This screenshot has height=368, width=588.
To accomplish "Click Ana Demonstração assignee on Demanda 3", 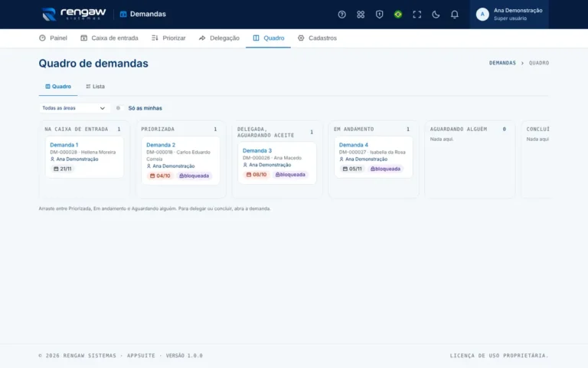I will [267, 165].
